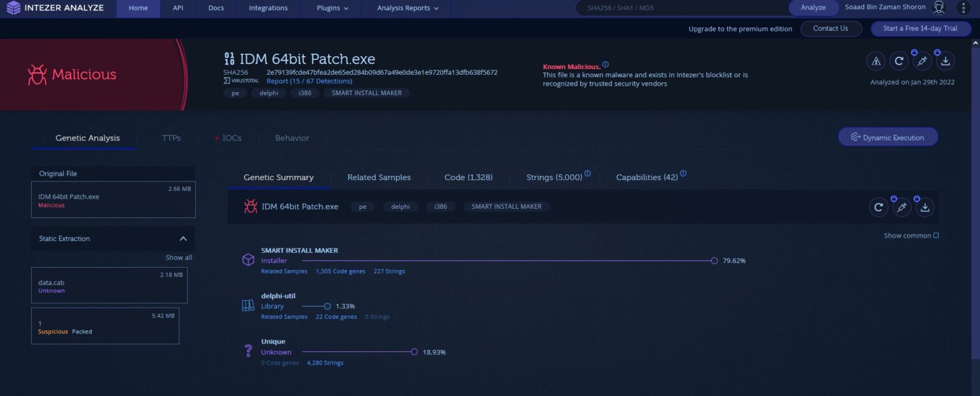The height and width of the screenshot is (396, 980).
Task: Click the header syringe icon above the analyzed date
Action: [x=922, y=61]
